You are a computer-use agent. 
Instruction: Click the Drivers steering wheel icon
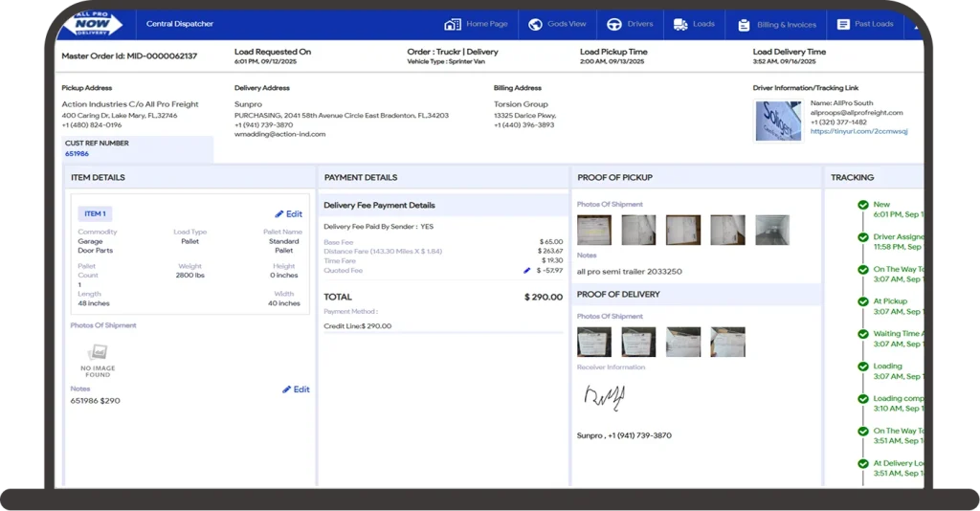coord(613,24)
